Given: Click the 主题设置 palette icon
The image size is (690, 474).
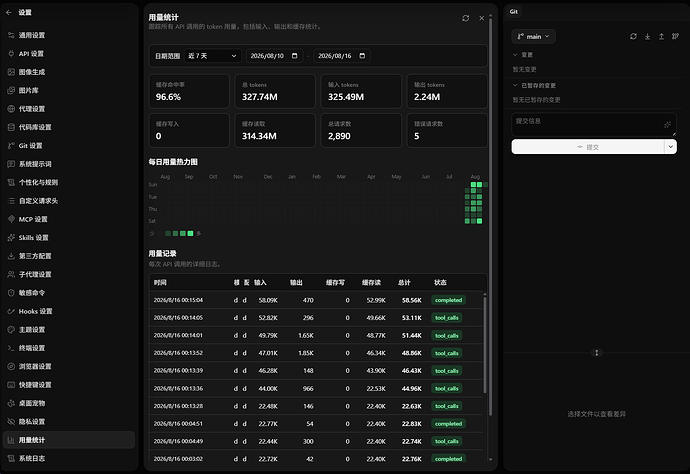Looking at the screenshot, I should click(x=11, y=330).
